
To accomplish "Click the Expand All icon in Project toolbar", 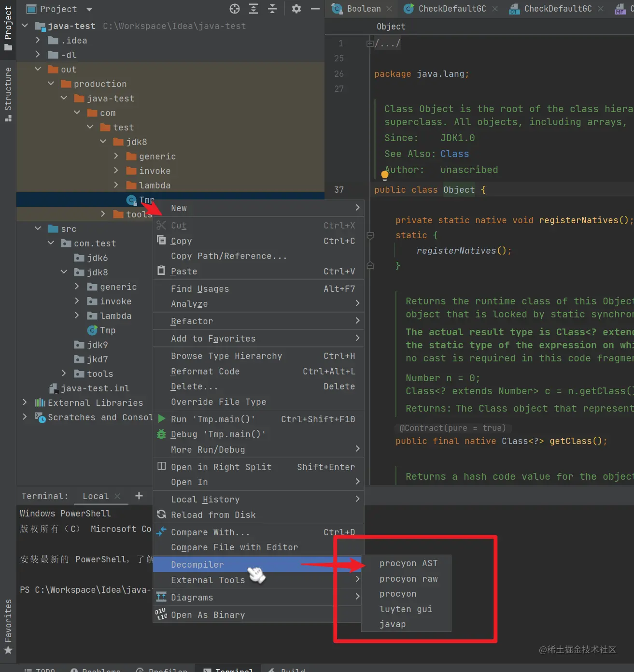I will tap(253, 9).
